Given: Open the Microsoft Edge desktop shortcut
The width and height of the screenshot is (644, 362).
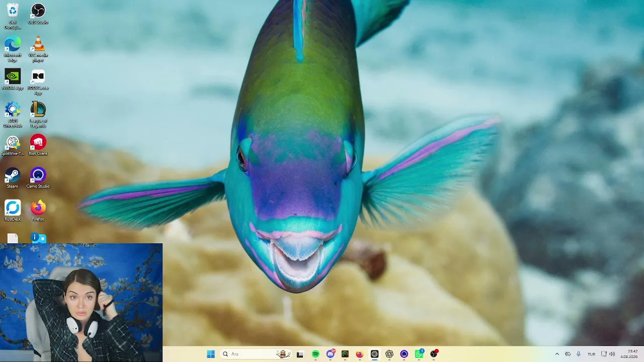Looking at the screenshot, I should click(13, 49).
